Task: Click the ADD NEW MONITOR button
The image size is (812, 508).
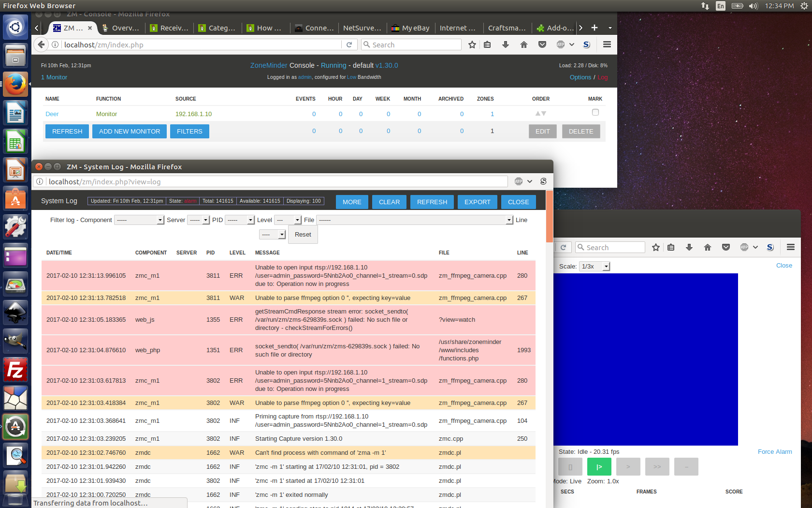Action: click(x=130, y=131)
